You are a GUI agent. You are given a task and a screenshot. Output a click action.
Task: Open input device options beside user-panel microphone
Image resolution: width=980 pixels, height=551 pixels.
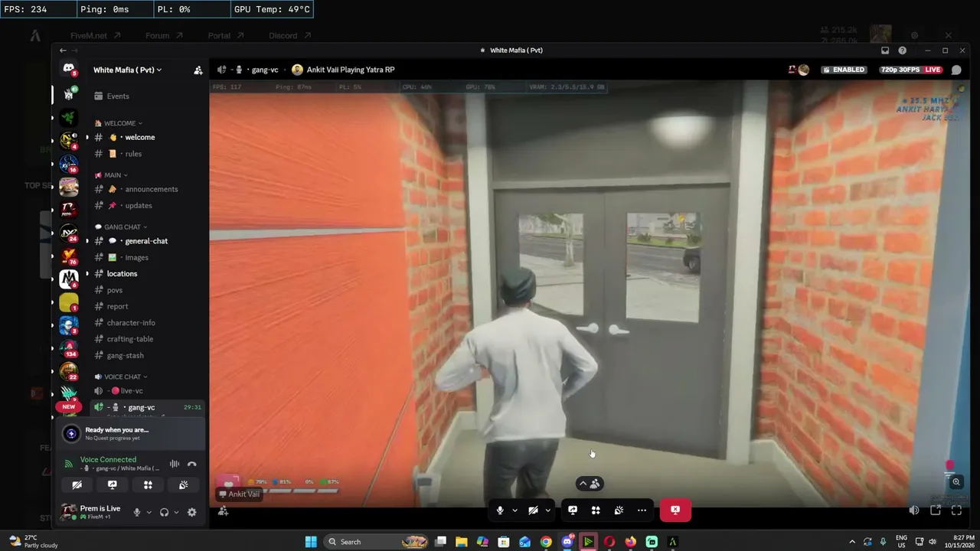point(149,512)
